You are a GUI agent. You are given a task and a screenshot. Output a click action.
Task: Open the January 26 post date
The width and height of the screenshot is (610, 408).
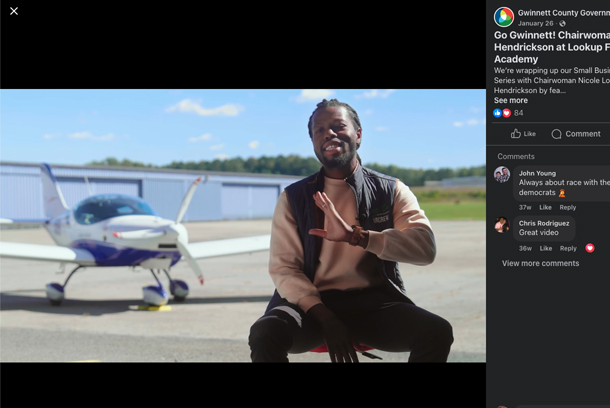point(535,23)
